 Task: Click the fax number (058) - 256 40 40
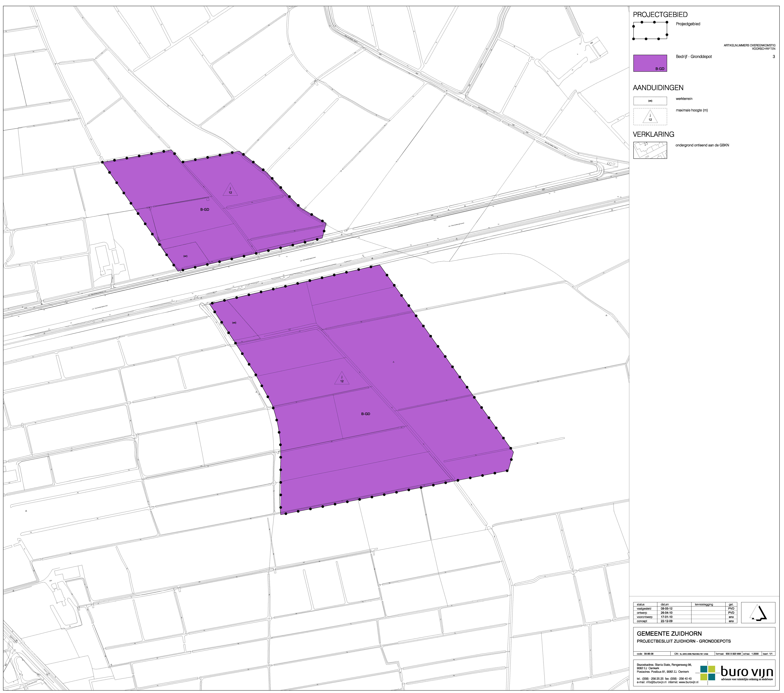point(681,679)
